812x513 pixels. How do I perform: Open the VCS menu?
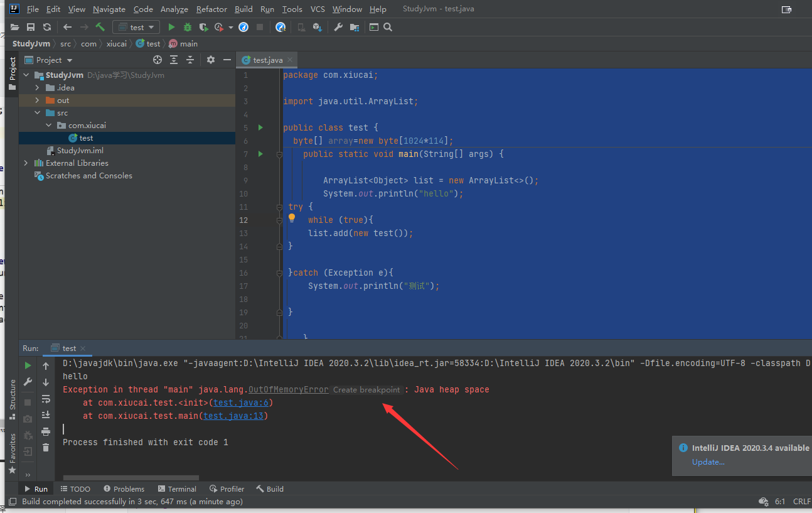click(x=318, y=9)
